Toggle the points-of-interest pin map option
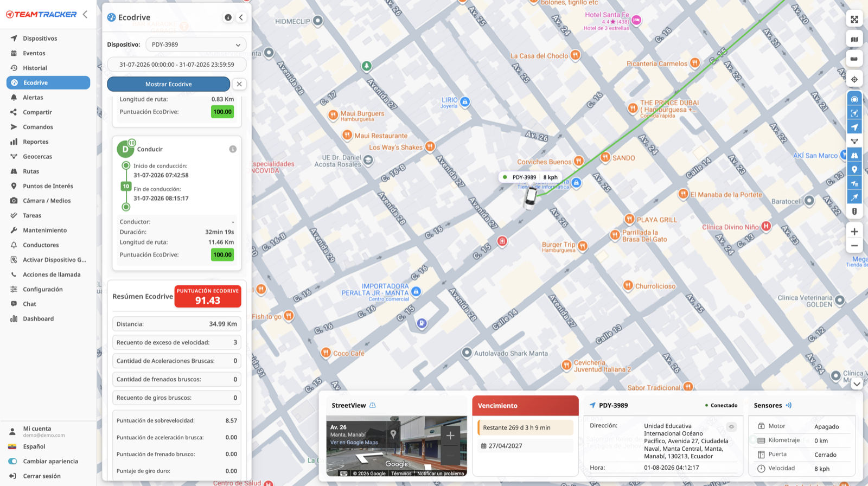 854,170
